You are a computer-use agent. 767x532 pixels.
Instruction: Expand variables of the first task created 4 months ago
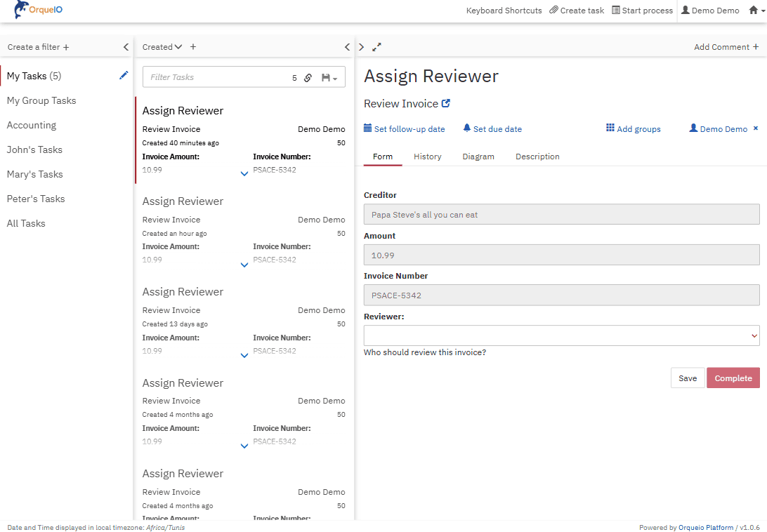tap(244, 446)
